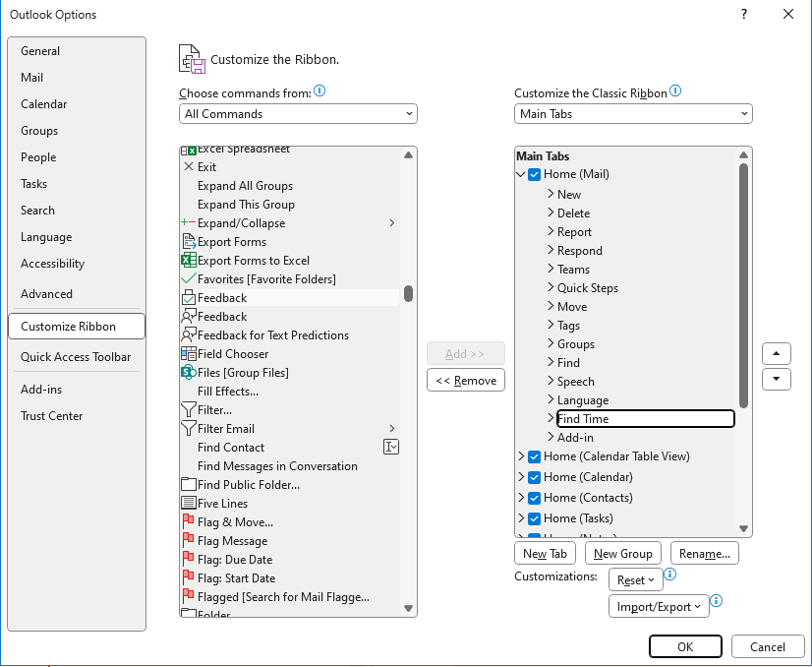Click the help question mark icon
Screen dimensions: 812x667
click(x=744, y=14)
